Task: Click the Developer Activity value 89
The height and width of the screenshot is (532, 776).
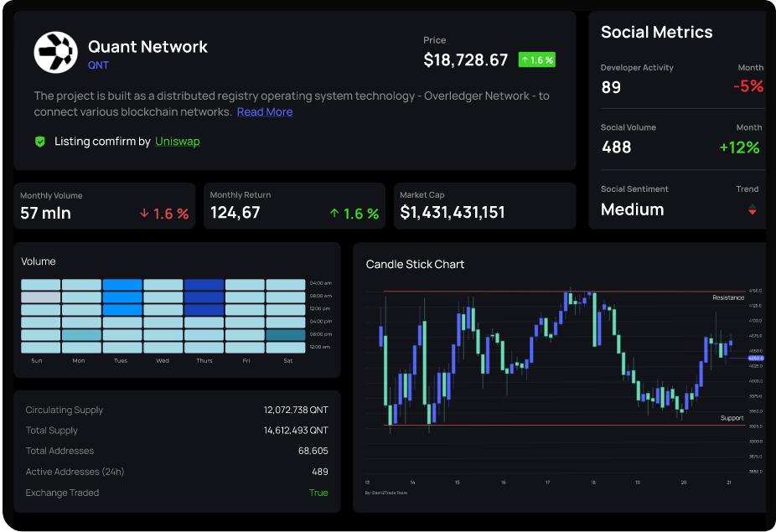Action: pos(611,88)
